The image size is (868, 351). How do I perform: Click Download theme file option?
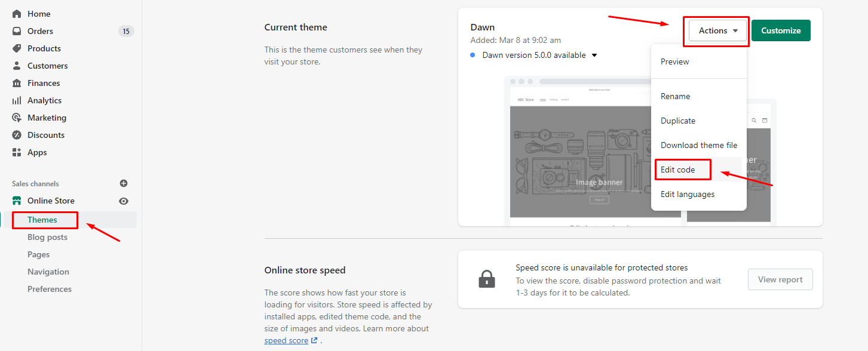[x=699, y=145]
